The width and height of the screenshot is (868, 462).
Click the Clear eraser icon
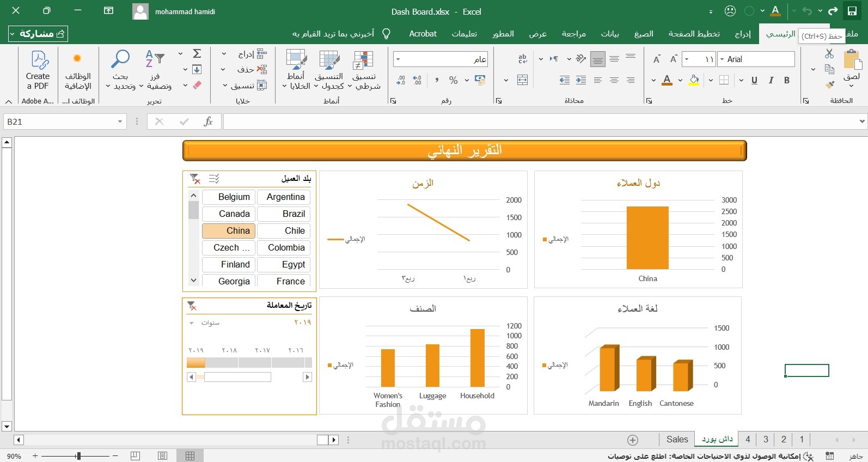pyautogui.click(x=197, y=85)
